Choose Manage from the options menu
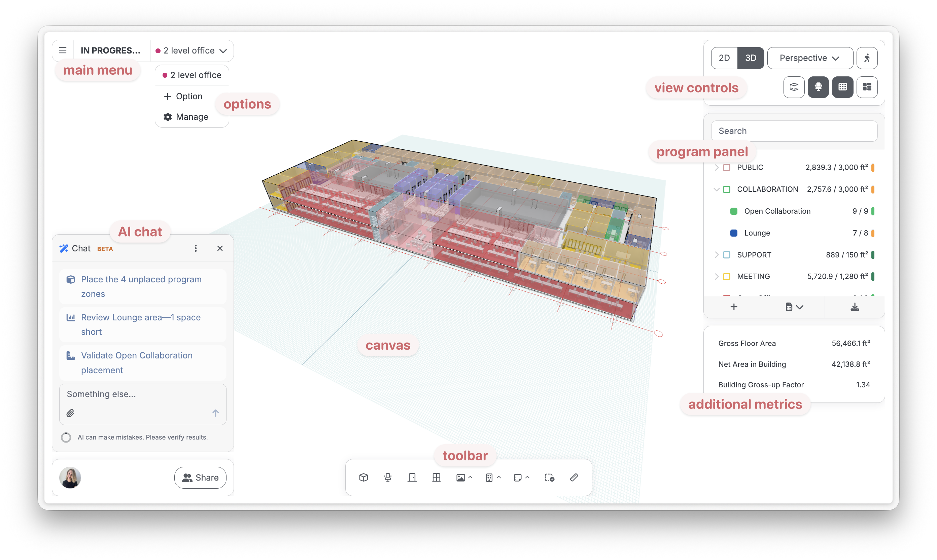The image size is (937, 560). [192, 117]
